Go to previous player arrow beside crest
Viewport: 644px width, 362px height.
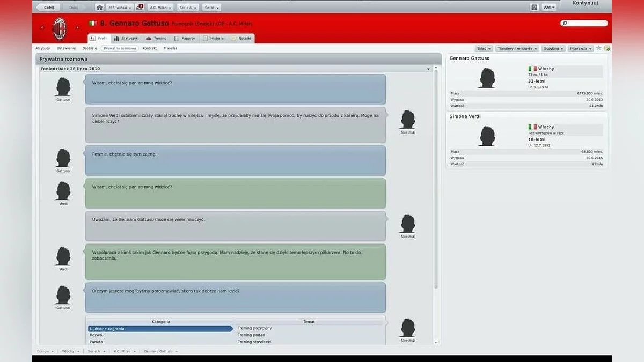(x=42, y=27)
